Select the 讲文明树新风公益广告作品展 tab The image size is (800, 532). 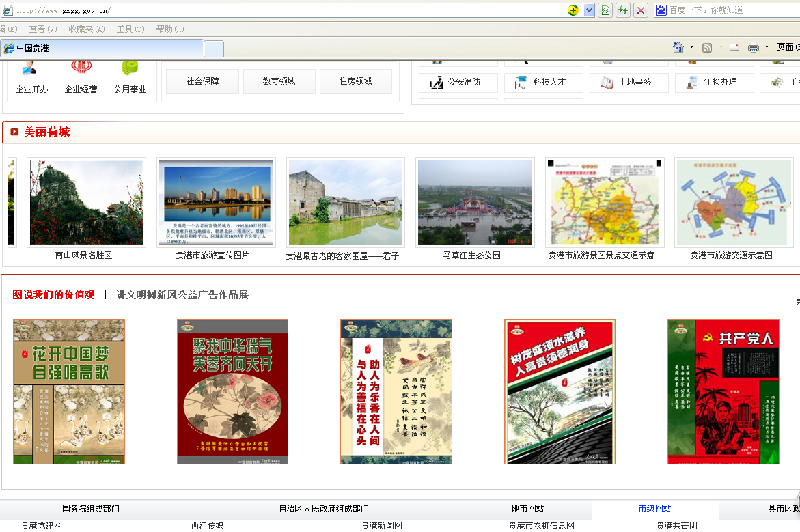click(182, 295)
